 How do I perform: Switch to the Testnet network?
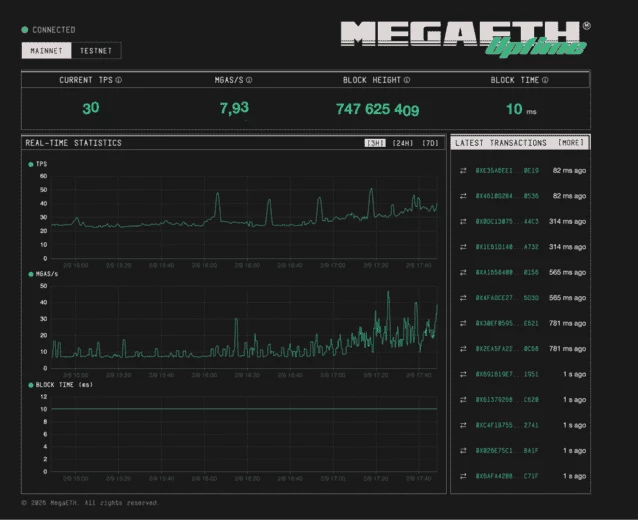pos(96,50)
